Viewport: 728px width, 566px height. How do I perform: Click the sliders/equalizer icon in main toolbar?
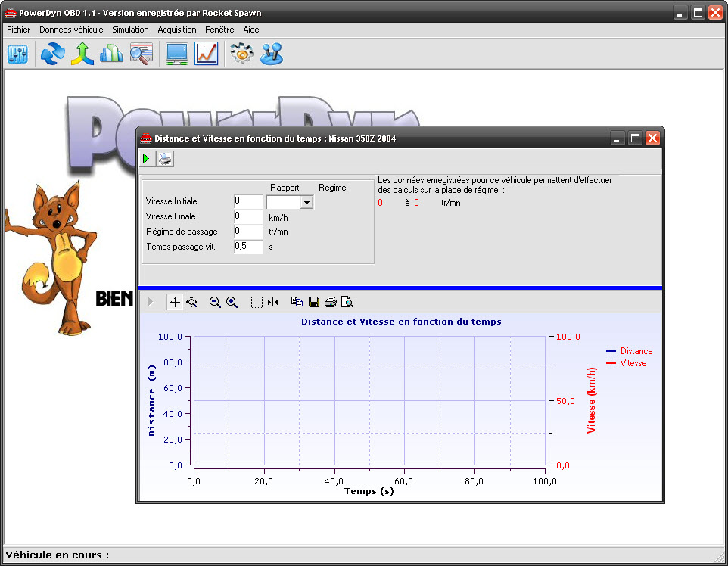point(17,54)
